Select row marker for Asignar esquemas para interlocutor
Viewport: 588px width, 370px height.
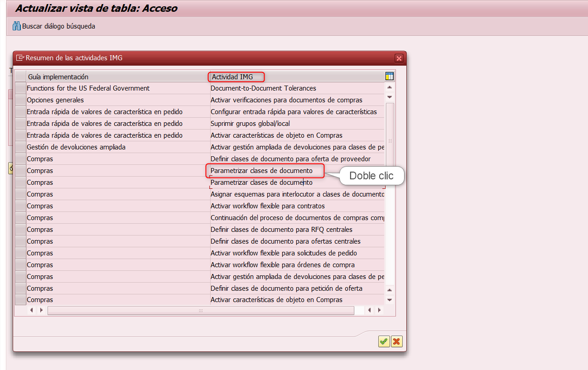[20, 194]
